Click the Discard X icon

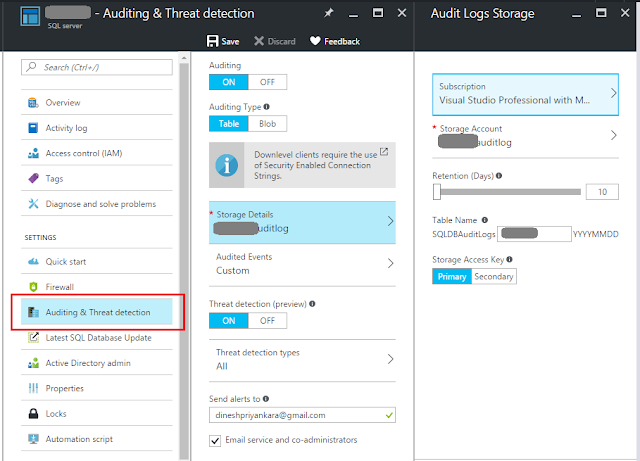click(259, 41)
